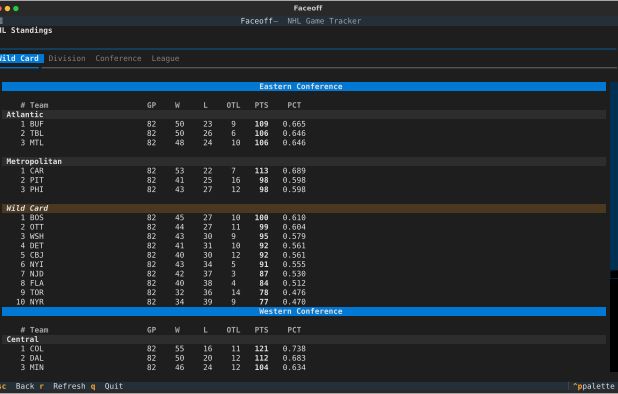This screenshot has height=394, width=618.
Task: Select the NYI wild card row
Action: [304, 264]
